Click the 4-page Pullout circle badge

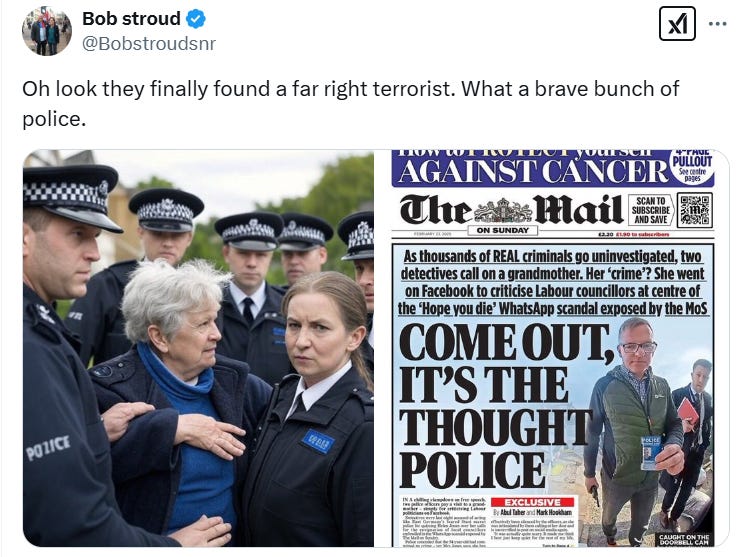click(x=692, y=166)
